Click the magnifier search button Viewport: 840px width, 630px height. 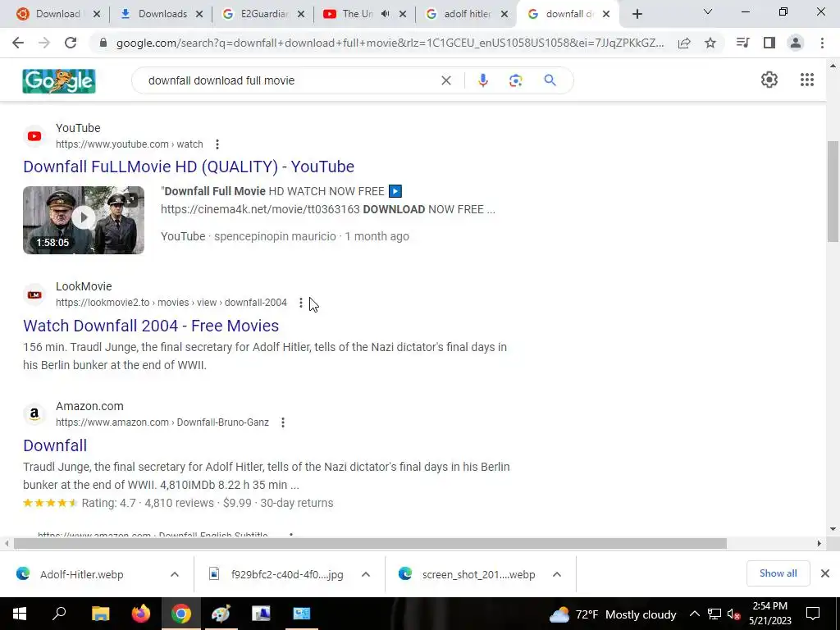coord(550,80)
